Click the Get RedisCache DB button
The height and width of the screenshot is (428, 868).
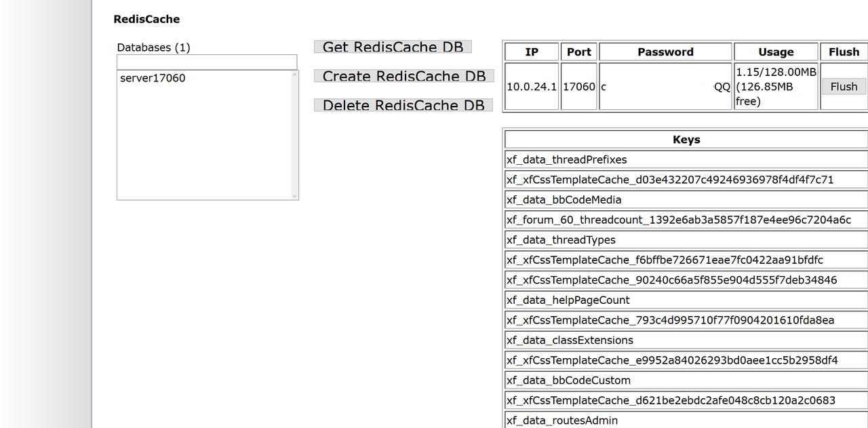tap(393, 47)
